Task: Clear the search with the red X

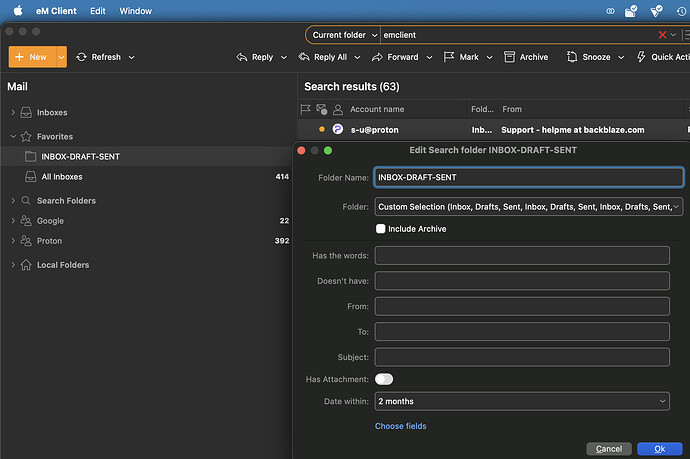Action: [661, 35]
